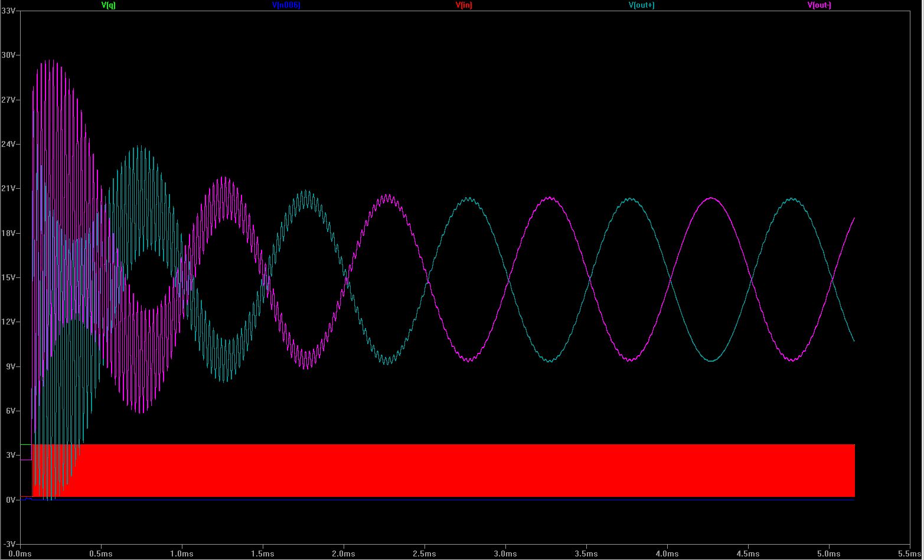Select the magenta V(out-) trace label
The image size is (924, 560).
tap(819, 5)
